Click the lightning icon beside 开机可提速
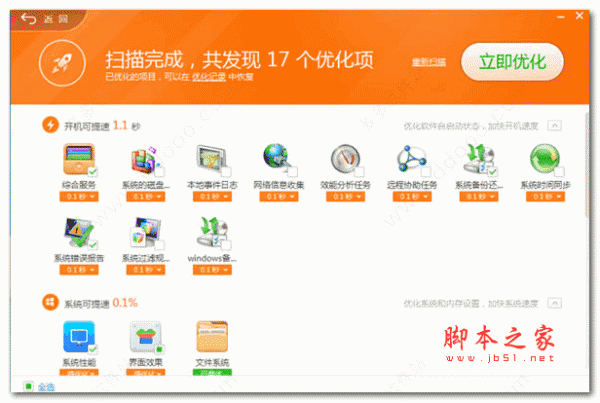The image size is (600, 403). click(x=51, y=125)
